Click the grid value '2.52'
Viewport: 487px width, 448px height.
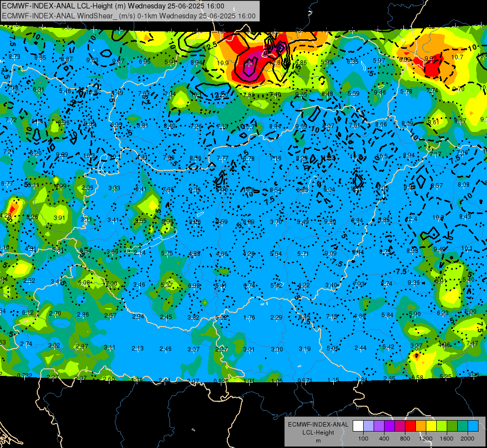point(29,280)
